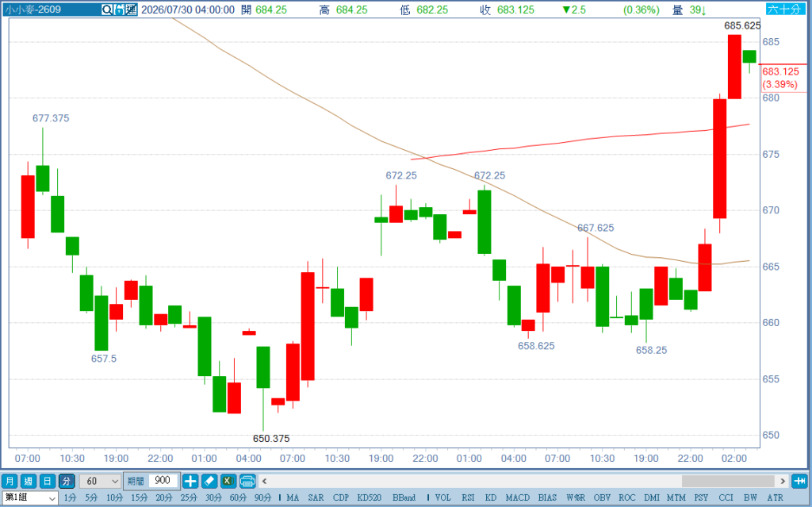
Task: Click the 677.375 peak price label
Action: [x=51, y=118]
